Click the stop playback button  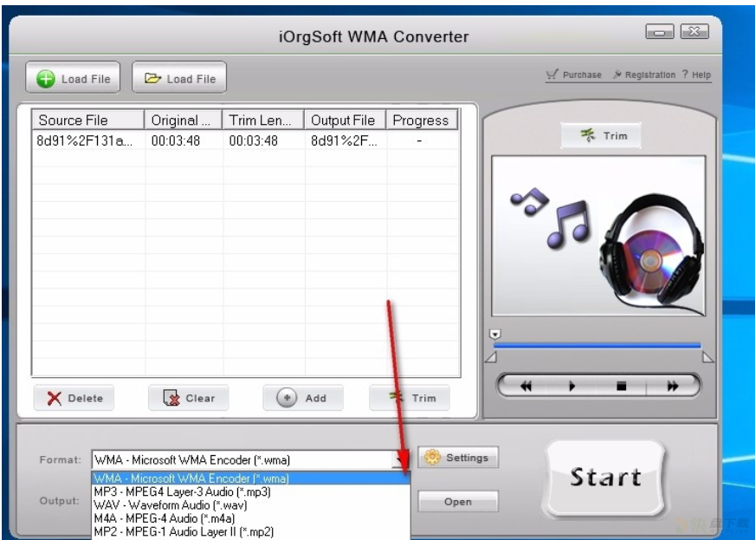[x=622, y=386]
